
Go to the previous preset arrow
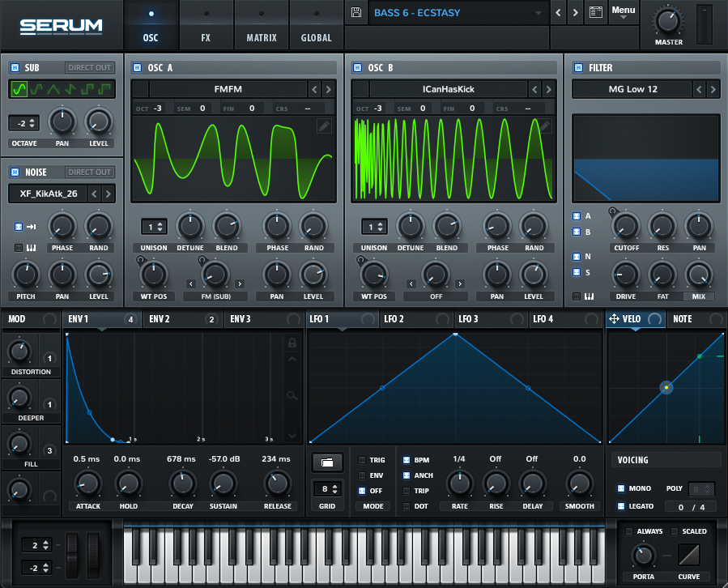pyautogui.click(x=558, y=12)
